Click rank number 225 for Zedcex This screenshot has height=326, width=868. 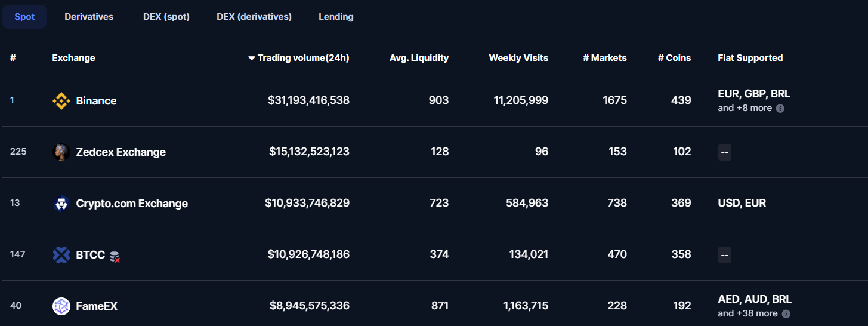tap(18, 152)
